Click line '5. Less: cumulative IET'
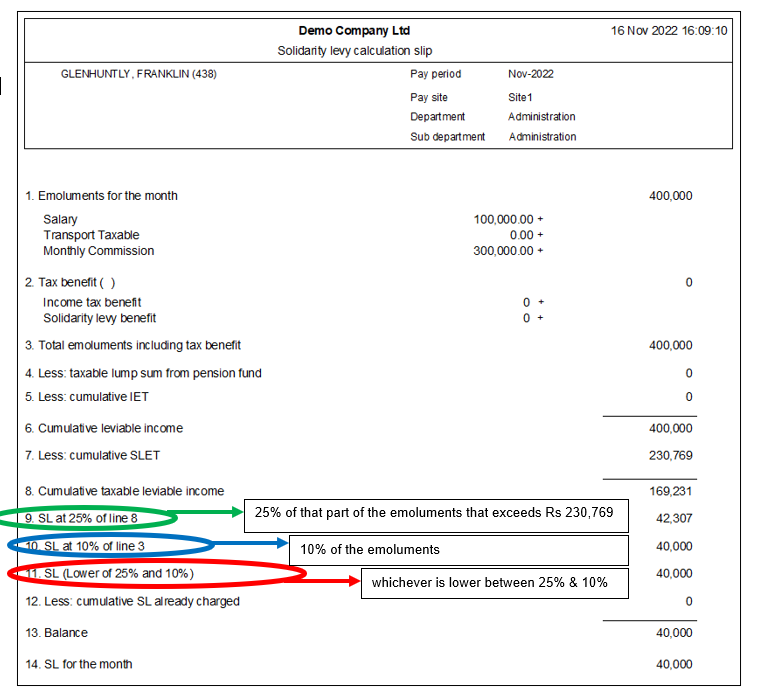 87,397
